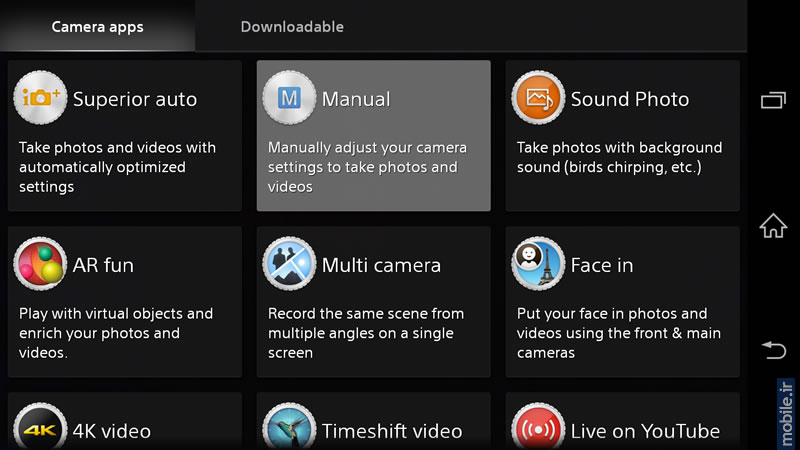Image resolution: width=800 pixels, height=450 pixels.
Task: Choose the Superior auto title
Action: (x=135, y=99)
